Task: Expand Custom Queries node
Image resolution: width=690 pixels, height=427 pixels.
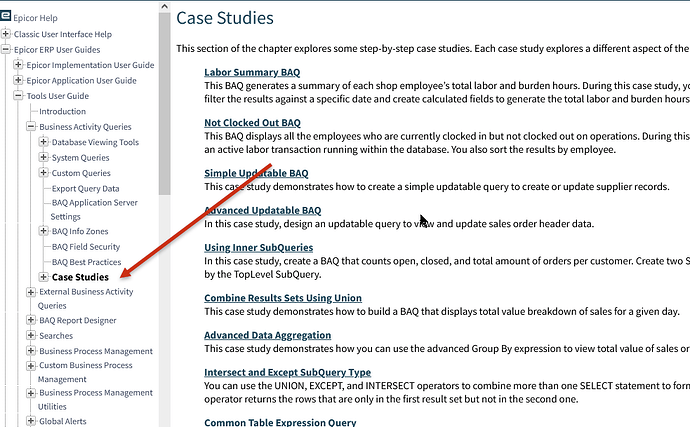Action: [43, 173]
